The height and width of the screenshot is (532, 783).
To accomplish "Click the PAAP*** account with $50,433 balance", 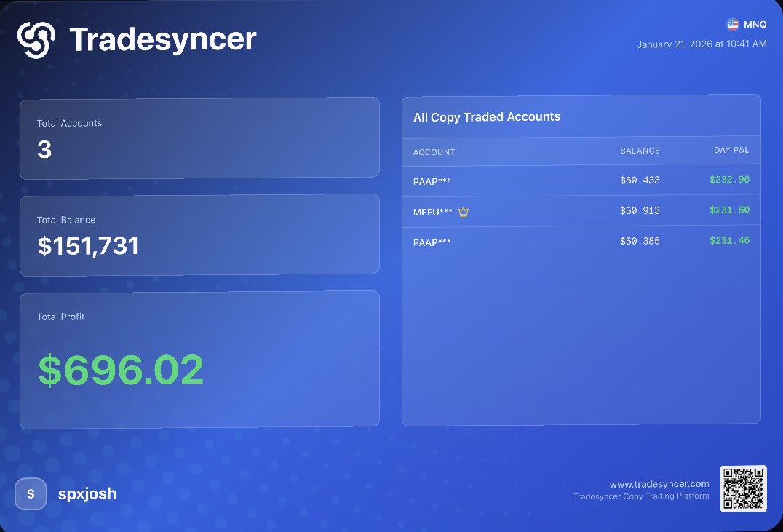I will point(432,181).
